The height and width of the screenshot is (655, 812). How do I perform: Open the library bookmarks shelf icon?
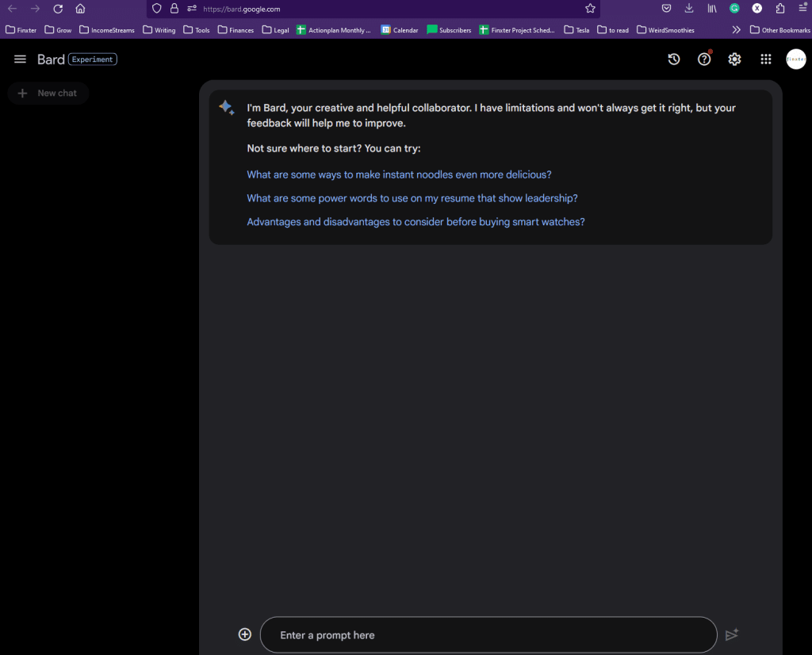pos(712,8)
